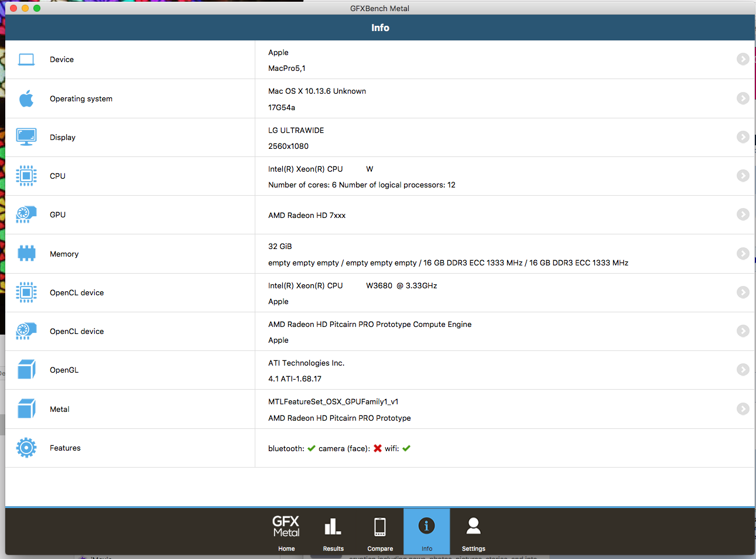Click the ATI Technologies Inc. text
This screenshot has width=756, height=559.
click(x=306, y=363)
